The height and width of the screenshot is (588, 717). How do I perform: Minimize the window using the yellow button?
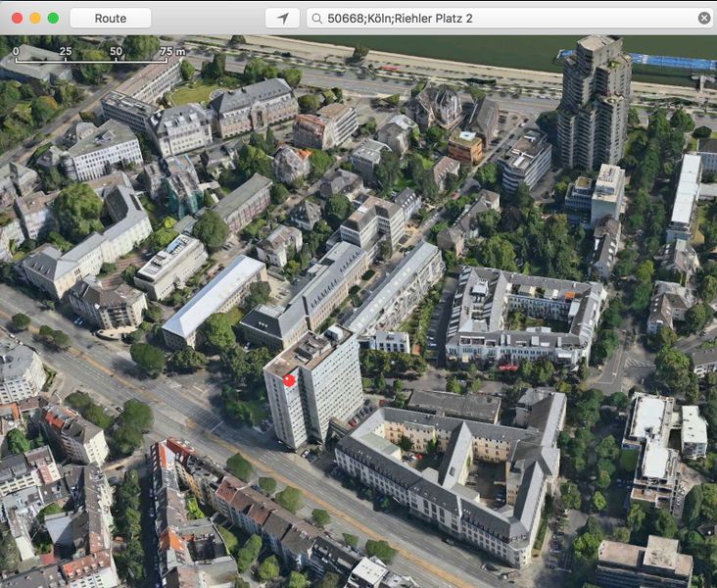tap(34, 18)
